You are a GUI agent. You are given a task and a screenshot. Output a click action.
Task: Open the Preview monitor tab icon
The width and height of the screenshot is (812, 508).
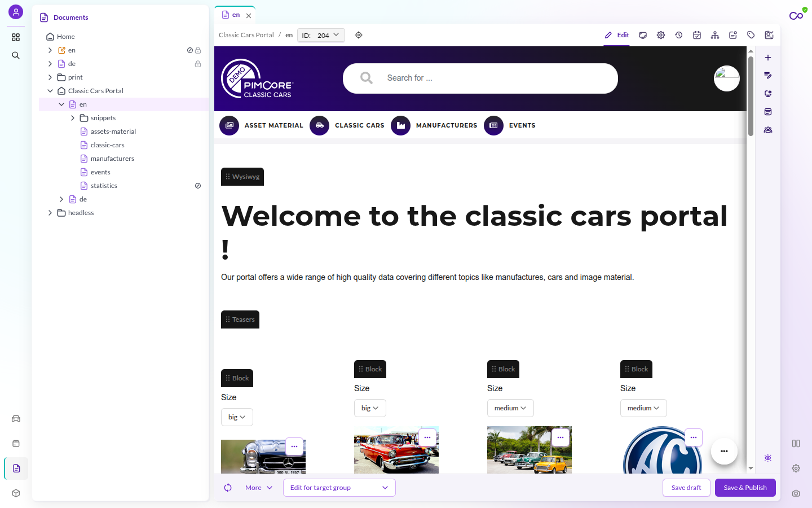tap(643, 35)
